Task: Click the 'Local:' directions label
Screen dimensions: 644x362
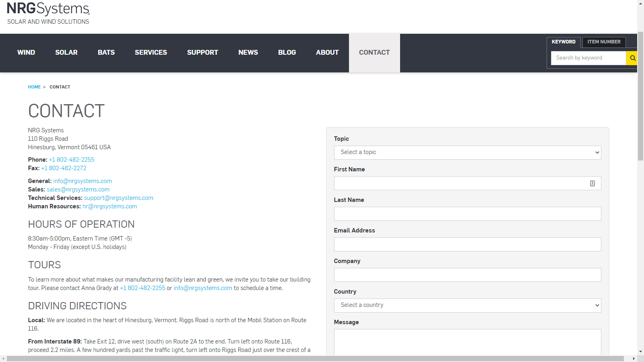Action: point(37,320)
